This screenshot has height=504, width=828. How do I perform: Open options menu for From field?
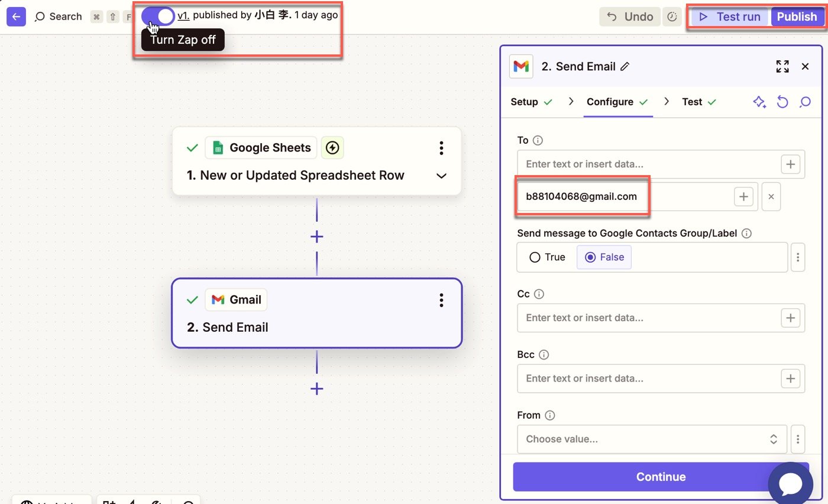[x=798, y=440]
